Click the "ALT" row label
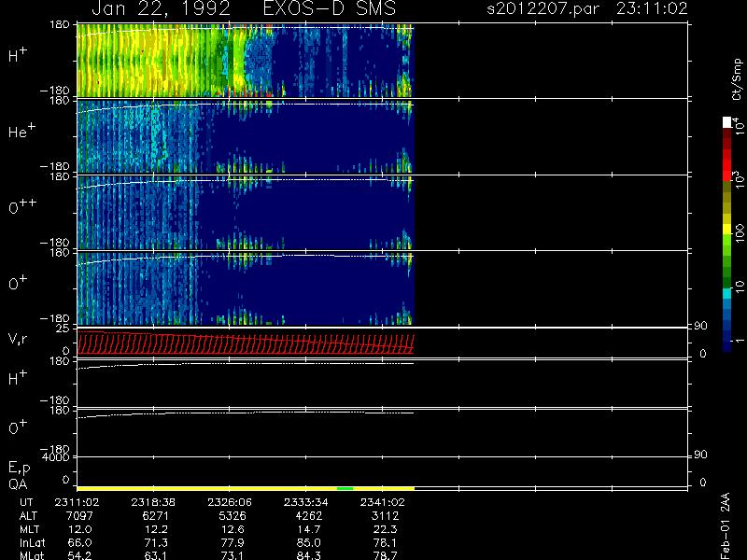 click(x=28, y=516)
